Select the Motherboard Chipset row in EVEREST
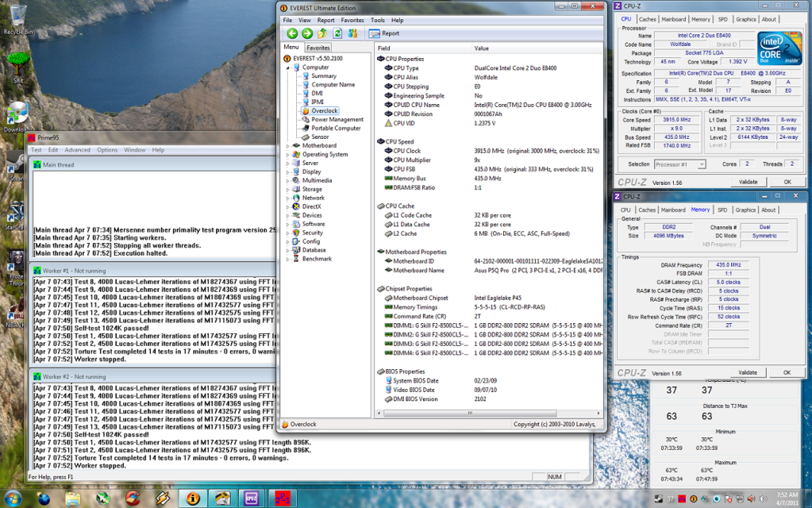812x508 pixels. pos(488,298)
